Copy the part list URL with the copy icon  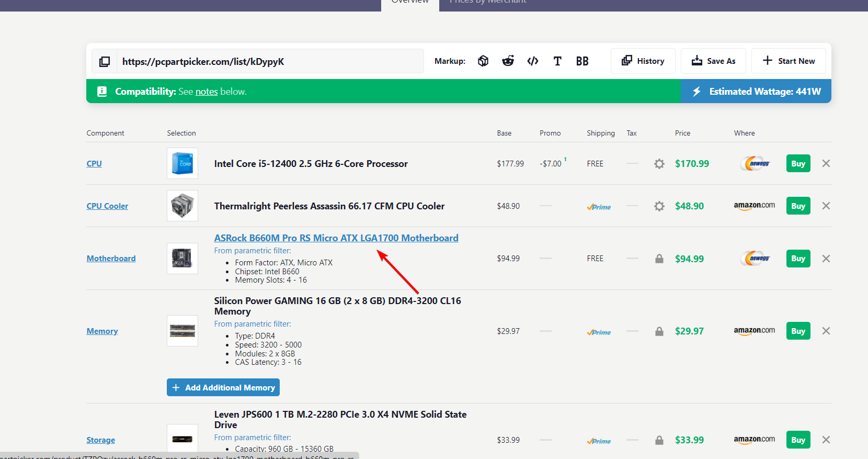105,61
